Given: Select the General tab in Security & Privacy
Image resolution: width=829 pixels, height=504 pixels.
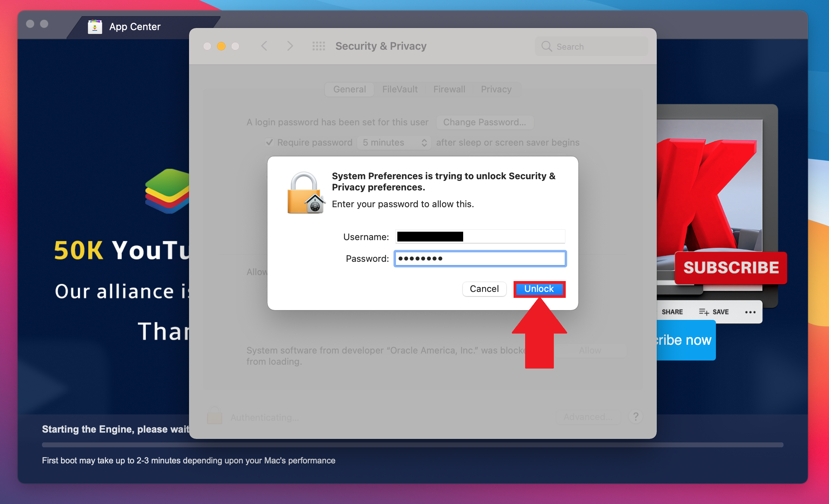Looking at the screenshot, I should point(350,89).
